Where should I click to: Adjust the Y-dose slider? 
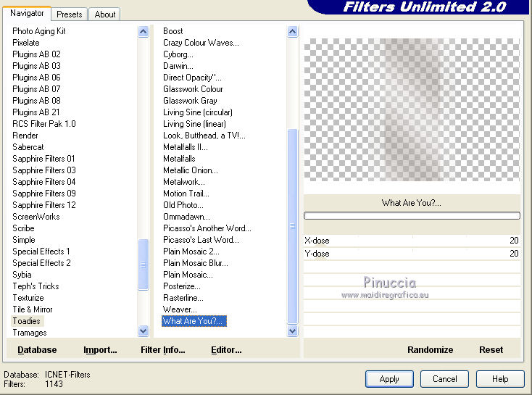[x=412, y=254]
